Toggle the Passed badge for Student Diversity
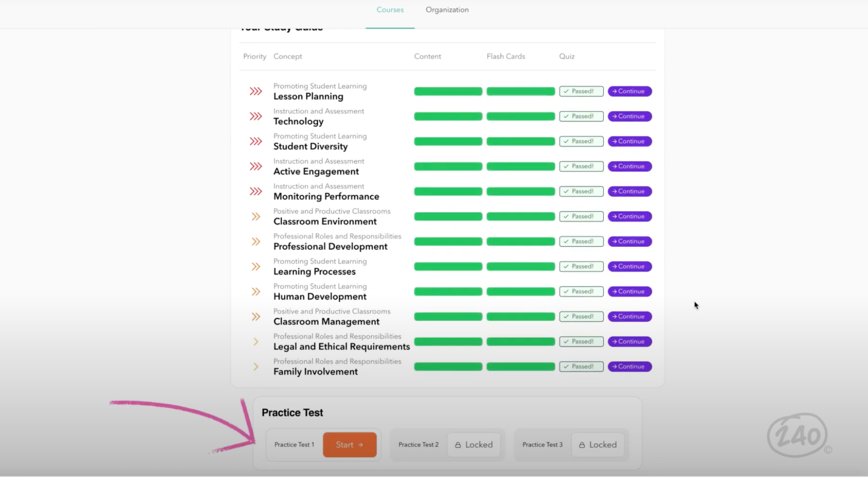The height and width of the screenshot is (477, 868). click(581, 141)
